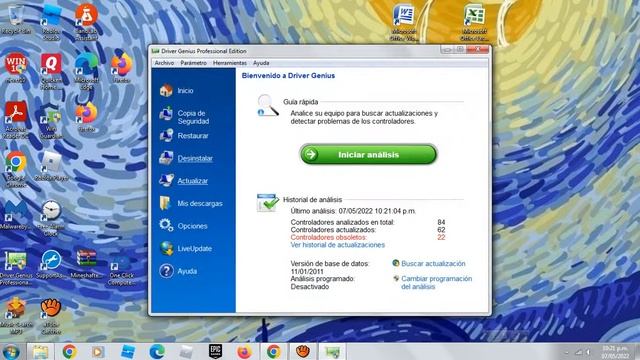Open Mis descargas in the sidebar
640x360 pixels.
pos(191,203)
